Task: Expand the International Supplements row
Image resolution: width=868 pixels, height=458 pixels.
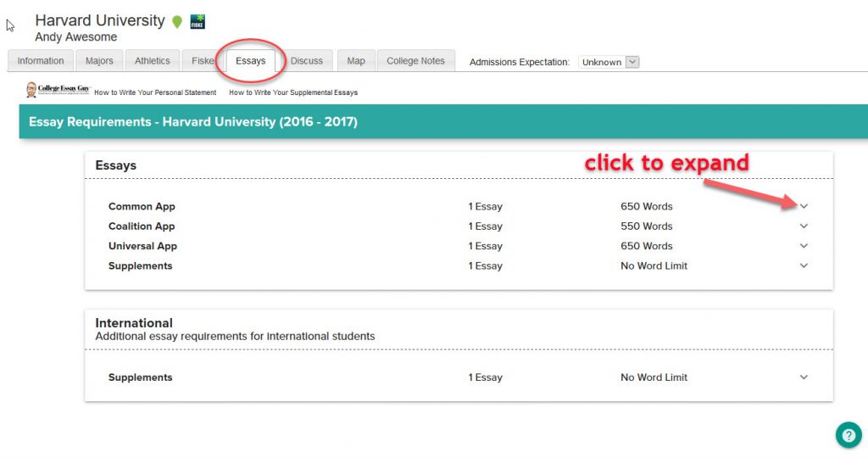Action: 804,377
